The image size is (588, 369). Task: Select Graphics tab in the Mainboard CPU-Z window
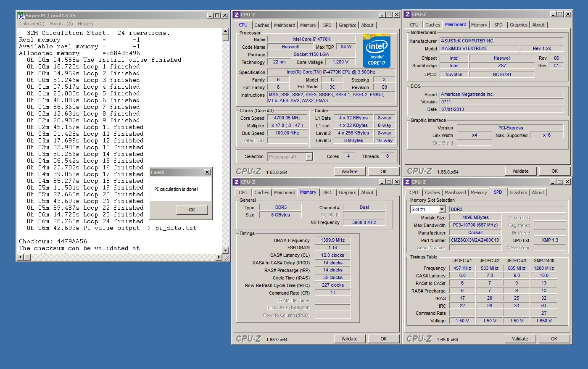[519, 25]
